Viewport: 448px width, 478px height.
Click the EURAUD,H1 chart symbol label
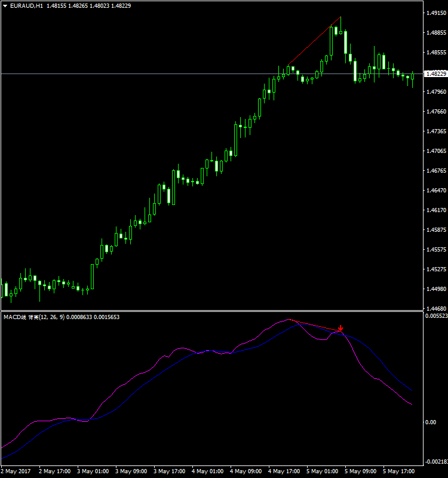26,6
